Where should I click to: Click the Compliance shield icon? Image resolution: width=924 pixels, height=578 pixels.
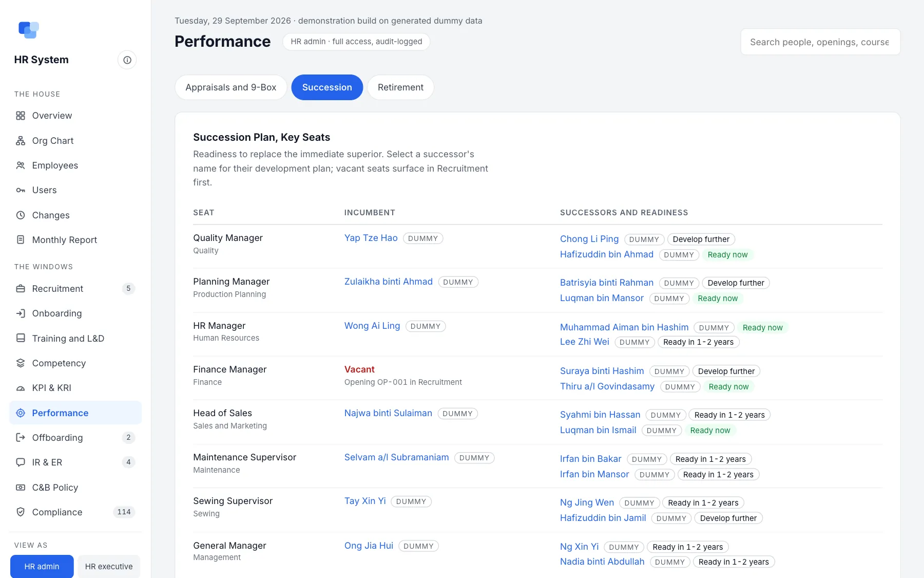21,512
